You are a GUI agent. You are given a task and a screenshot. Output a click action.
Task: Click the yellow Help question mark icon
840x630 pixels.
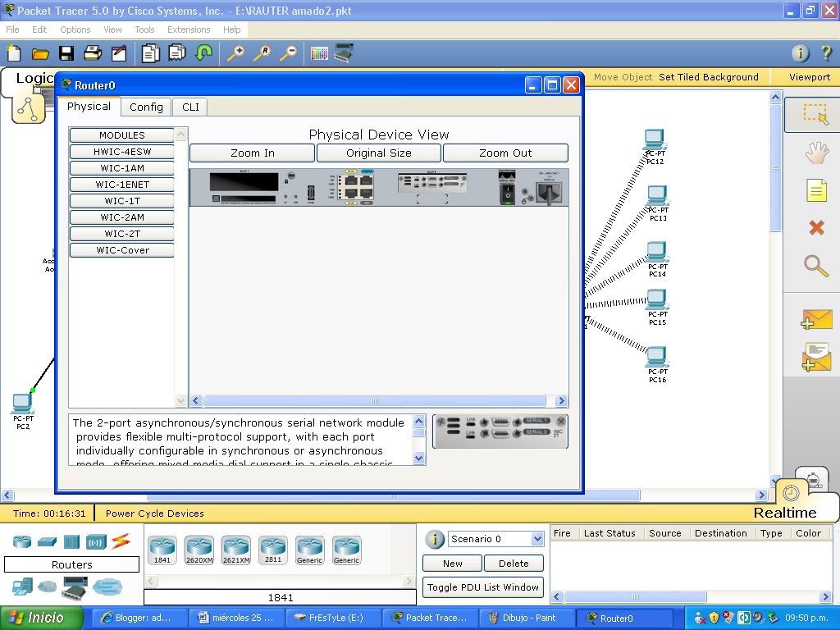(826, 53)
